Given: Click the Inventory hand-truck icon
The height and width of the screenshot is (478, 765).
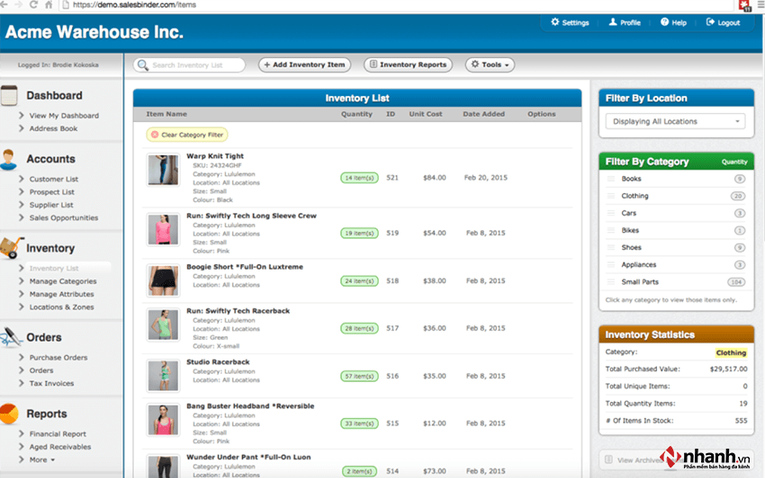Looking at the screenshot, I should pyautogui.click(x=11, y=248).
